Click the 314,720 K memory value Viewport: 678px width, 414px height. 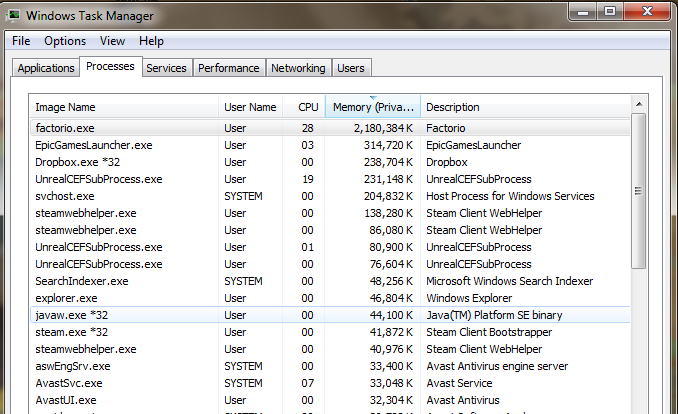click(x=388, y=145)
